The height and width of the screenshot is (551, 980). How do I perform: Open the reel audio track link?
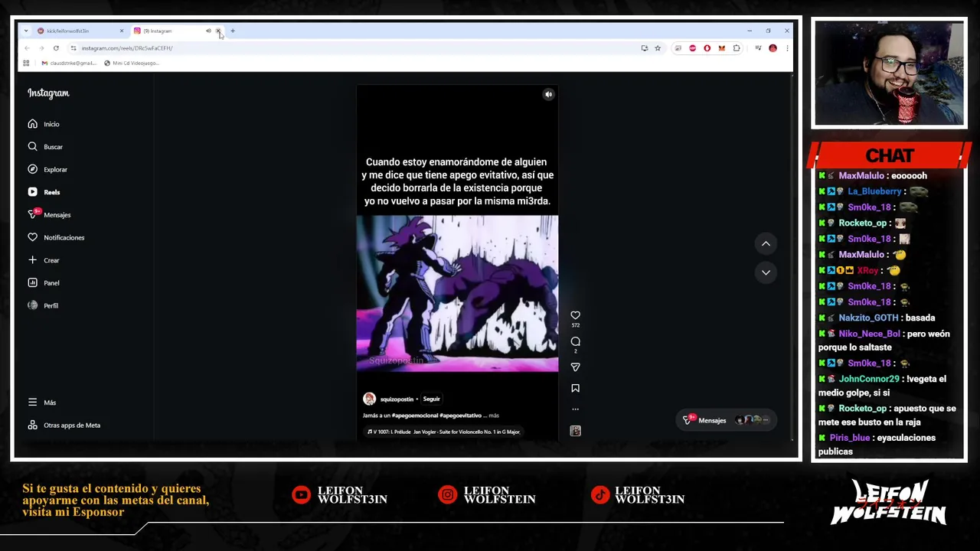(x=444, y=432)
